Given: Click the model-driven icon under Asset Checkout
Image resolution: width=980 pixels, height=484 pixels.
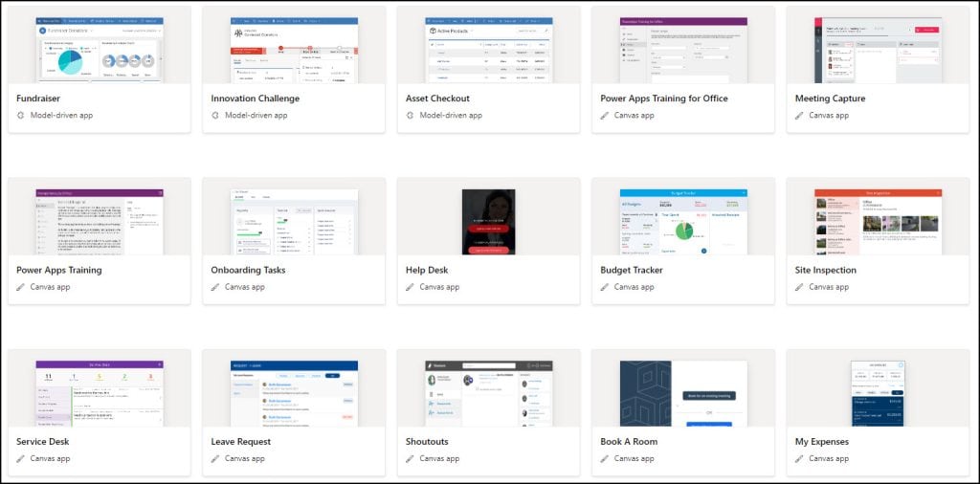Looking at the screenshot, I should [410, 116].
